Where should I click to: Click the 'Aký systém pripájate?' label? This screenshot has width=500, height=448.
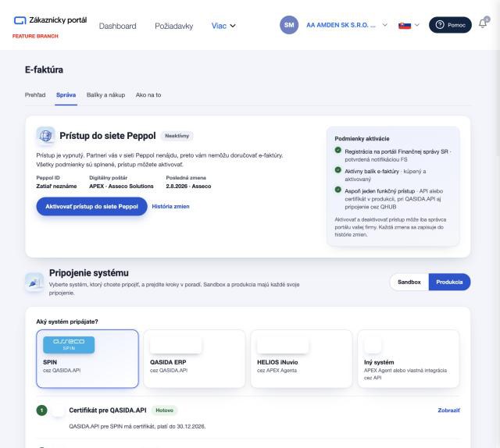point(67,322)
